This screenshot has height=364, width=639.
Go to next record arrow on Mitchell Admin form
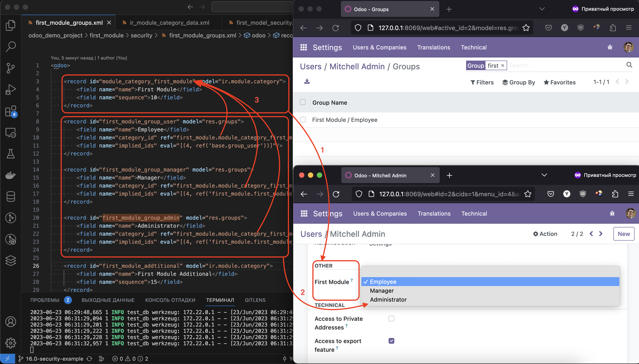point(601,233)
